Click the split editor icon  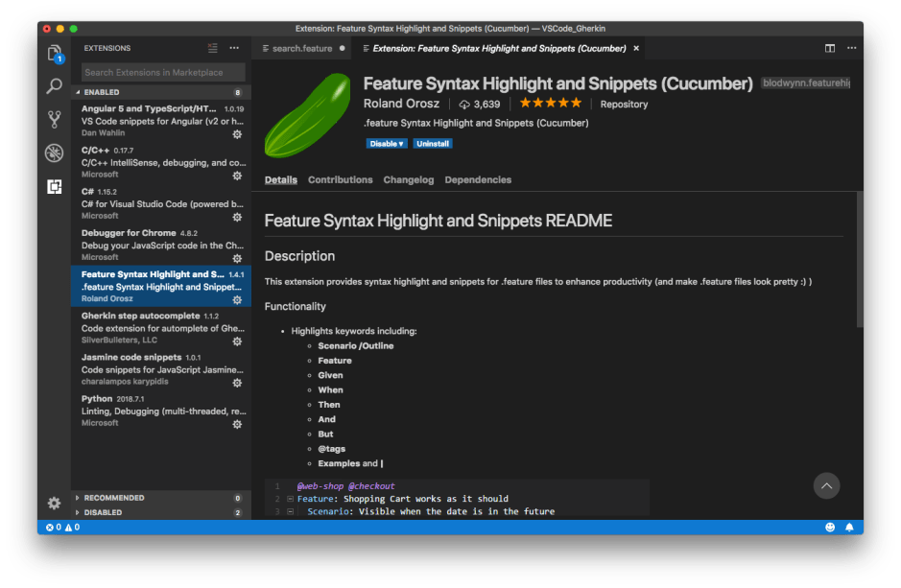(830, 48)
